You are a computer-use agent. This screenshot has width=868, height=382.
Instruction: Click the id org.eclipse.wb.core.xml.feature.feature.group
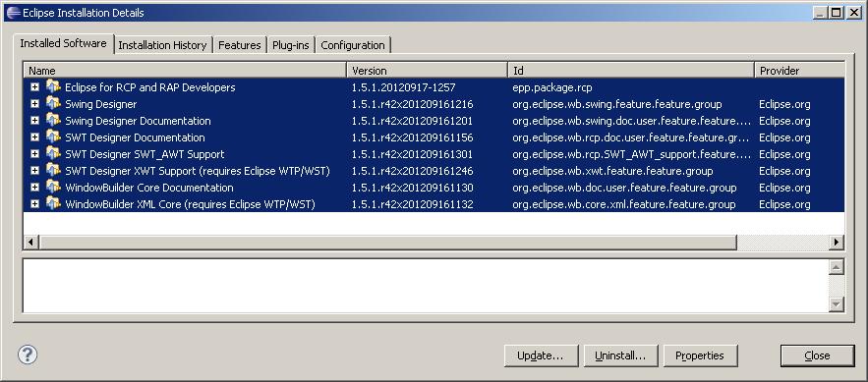tap(624, 204)
